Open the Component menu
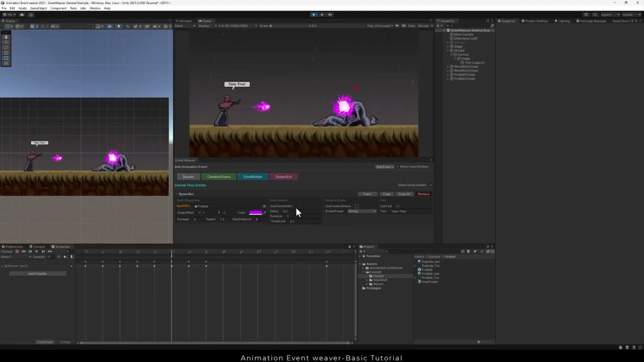The width and height of the screenshot is (644, 362). (58, 9)
